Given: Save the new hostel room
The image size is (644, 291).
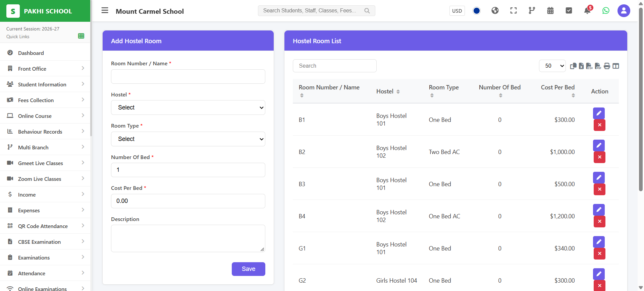Looking at the screenshot, I should (x=249, y=269).
